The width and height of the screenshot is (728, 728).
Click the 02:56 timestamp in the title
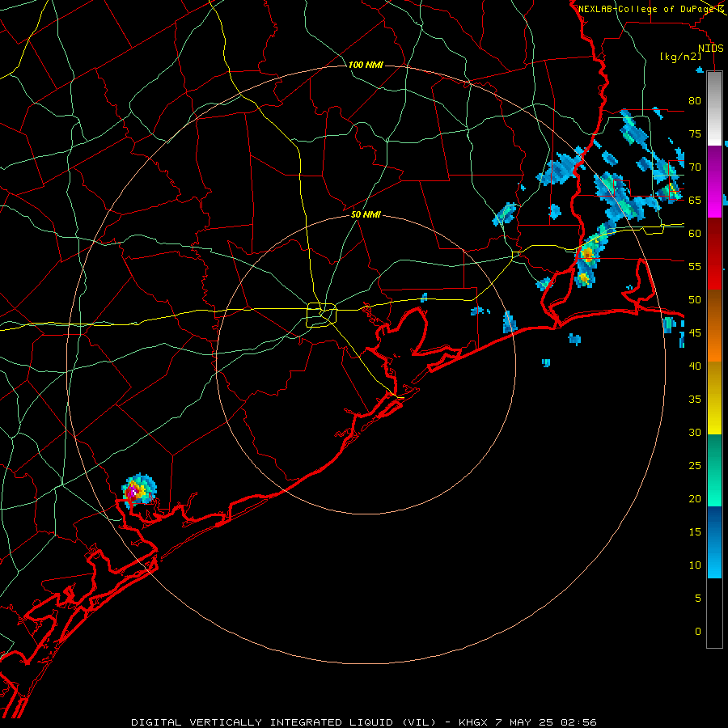point(578,722)
